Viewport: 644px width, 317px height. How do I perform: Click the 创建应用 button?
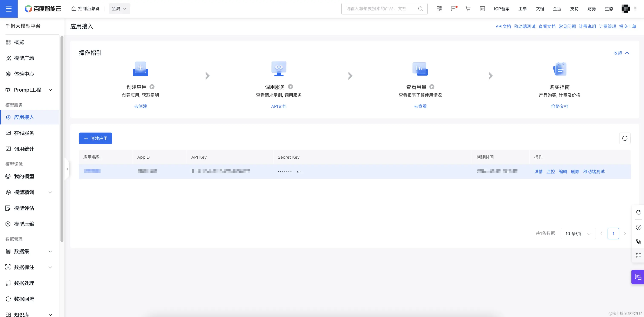click(95, 138)
